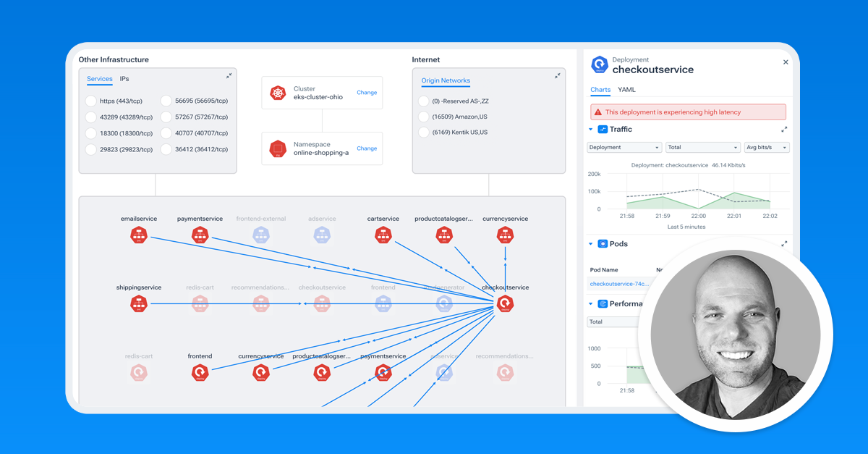Expand the Internet Origin Networks panel

558,75
